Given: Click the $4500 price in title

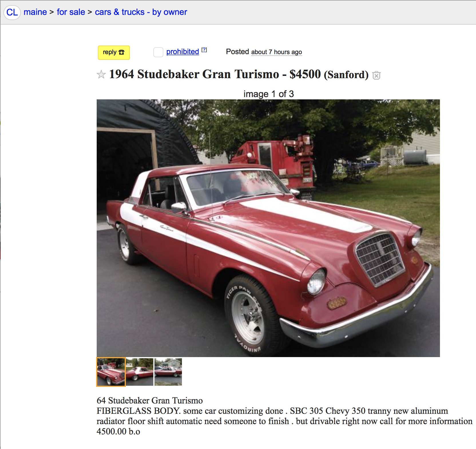Looking at the screenshot, I should tap(305, 74).
